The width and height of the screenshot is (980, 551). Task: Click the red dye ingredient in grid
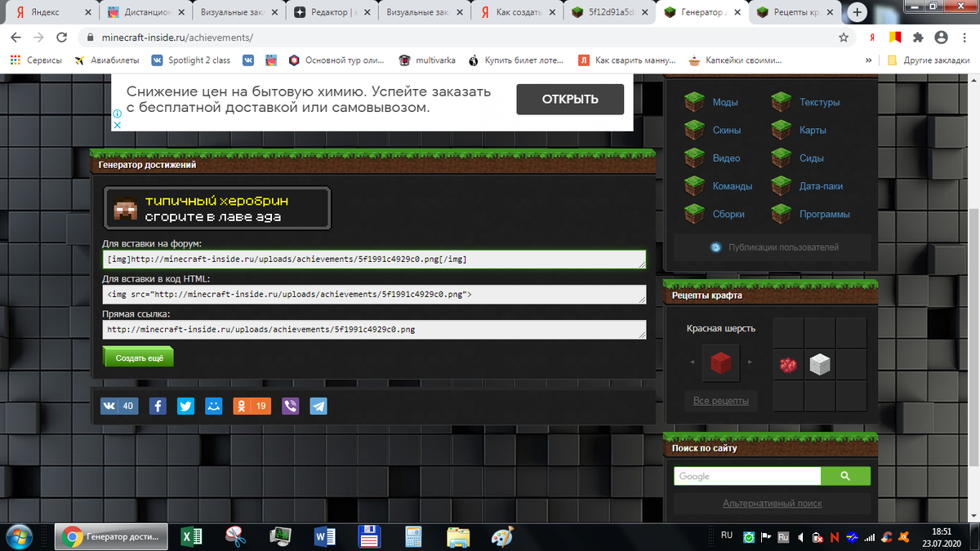click(789, 364)
